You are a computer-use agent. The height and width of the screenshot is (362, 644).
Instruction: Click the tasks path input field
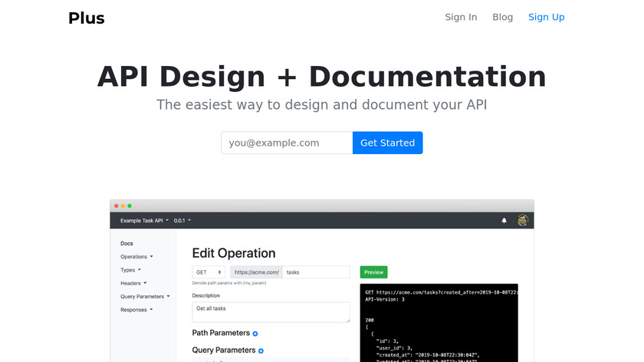(x=316, y=272)
